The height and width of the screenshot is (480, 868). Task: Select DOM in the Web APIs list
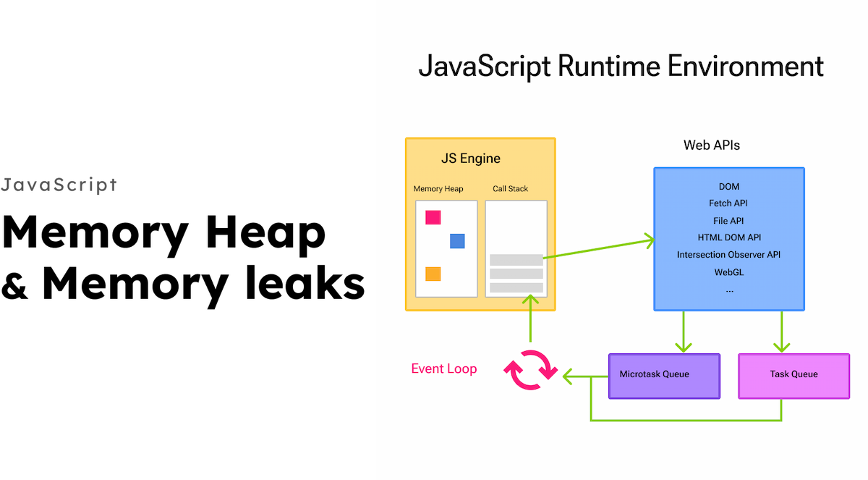pos(728,187)
